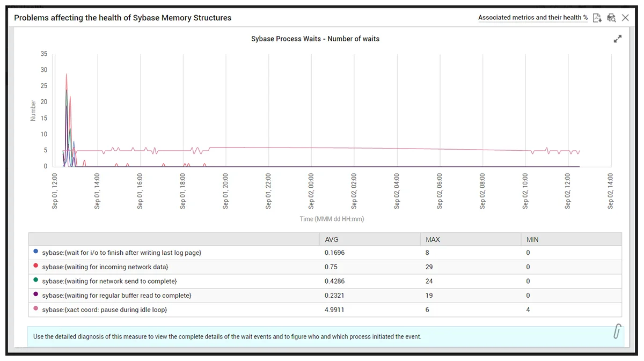Screen dimensions: 644x361
Task: Click the 'Sep 02, 14:00' x-axis label
Action: [x=611, y=191]
